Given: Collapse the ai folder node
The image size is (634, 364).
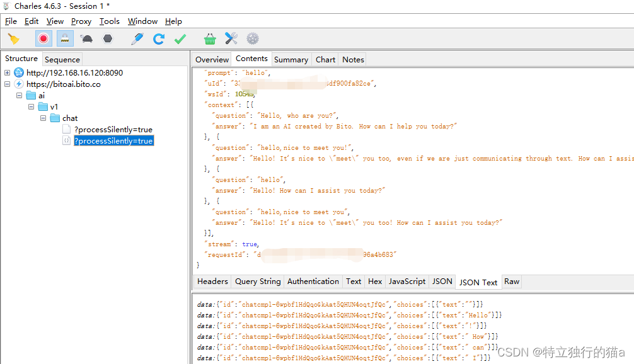Looking at the screenshot, I should [19, 95].
